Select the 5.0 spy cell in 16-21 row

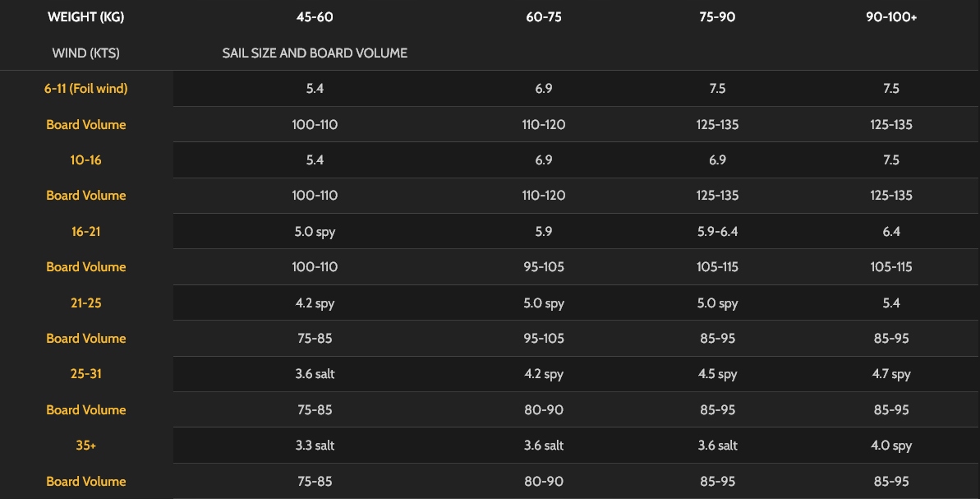(315, 232)
